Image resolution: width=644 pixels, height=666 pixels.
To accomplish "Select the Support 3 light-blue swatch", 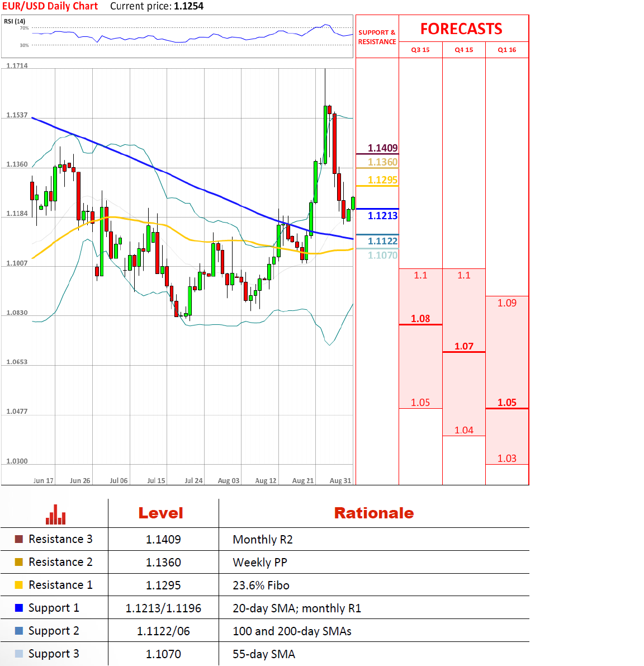I will point(18,654).
